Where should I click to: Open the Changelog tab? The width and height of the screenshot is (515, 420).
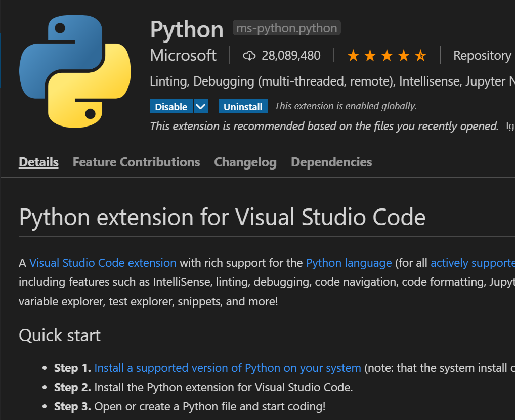coord(245,162)
